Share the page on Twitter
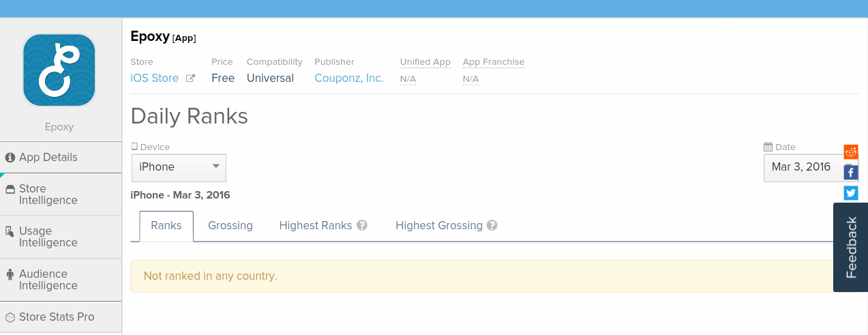 (851, 193)
